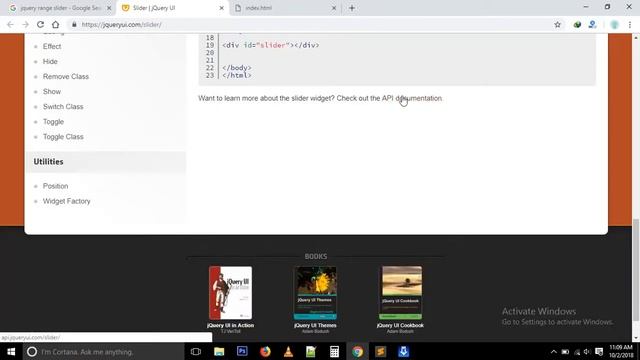This screenshot has height=360, width=640.
Task: Open Task View on the taskbar
Action: coord(196,351)
